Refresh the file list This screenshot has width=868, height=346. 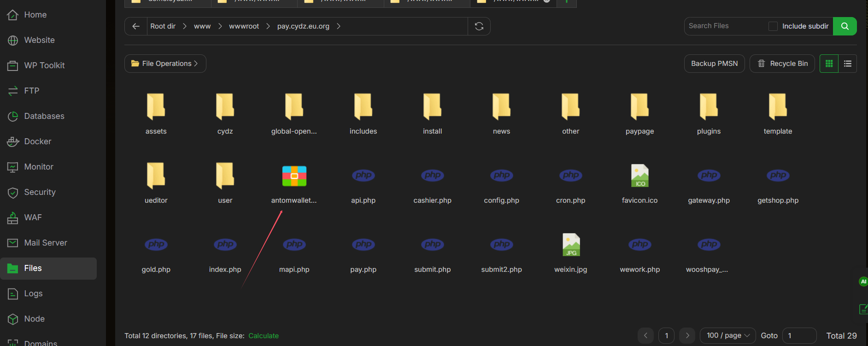pos(479,26)
